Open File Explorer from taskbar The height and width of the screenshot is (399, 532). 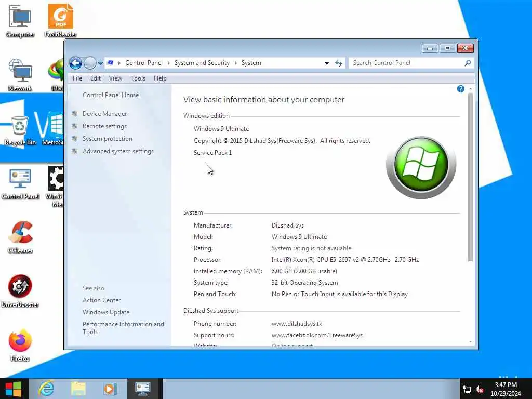coord(78,389)
